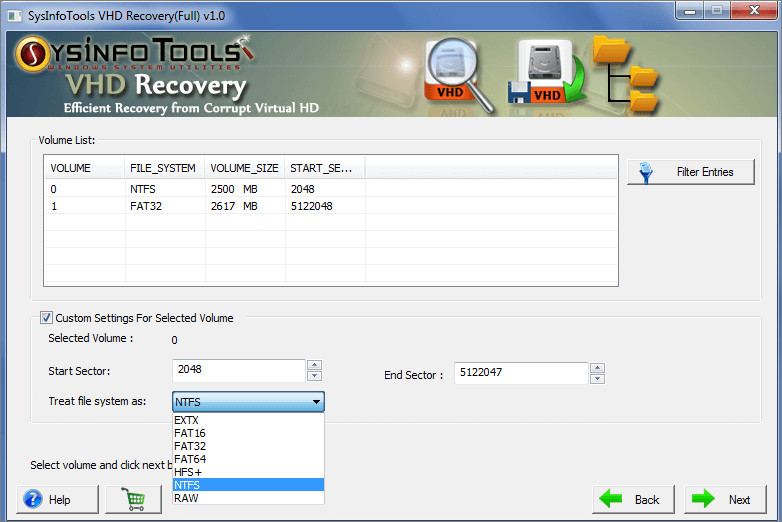This screenshot has width=782, height=522.
Task: Sort by the VOLUME_SIZE column header
Action: (245, 168)
